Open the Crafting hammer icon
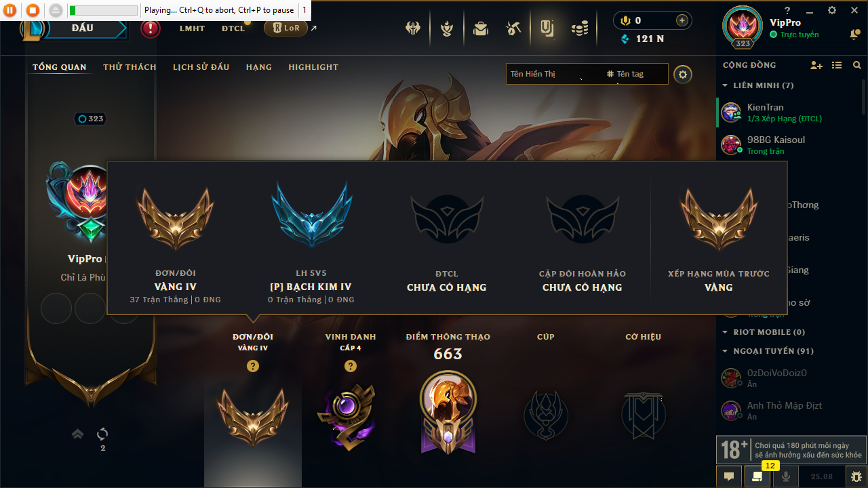868x488 pixels. point(513,28)
